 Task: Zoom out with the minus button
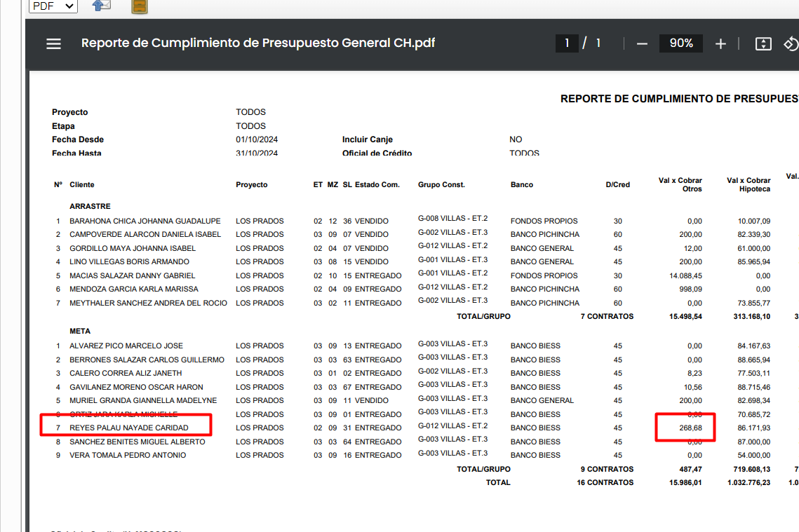point(642,43)
